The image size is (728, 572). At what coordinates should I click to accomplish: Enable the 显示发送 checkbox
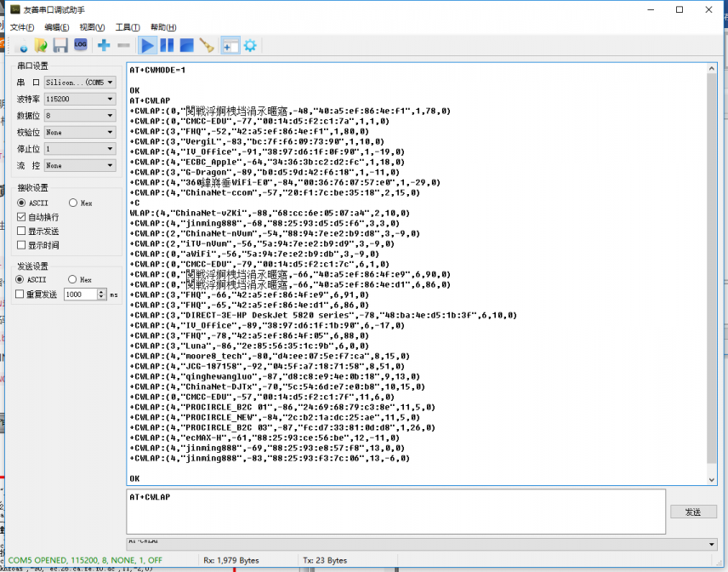[21, 231]
